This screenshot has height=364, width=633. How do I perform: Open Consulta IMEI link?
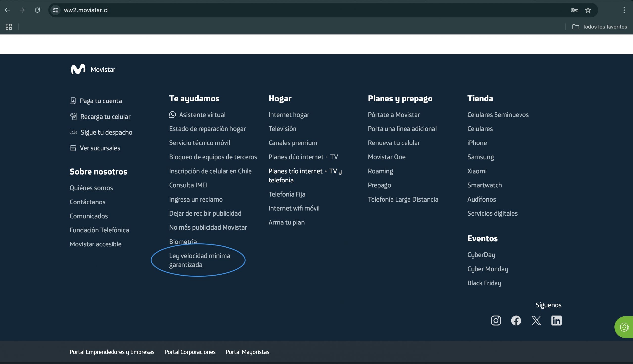[188, 185]
